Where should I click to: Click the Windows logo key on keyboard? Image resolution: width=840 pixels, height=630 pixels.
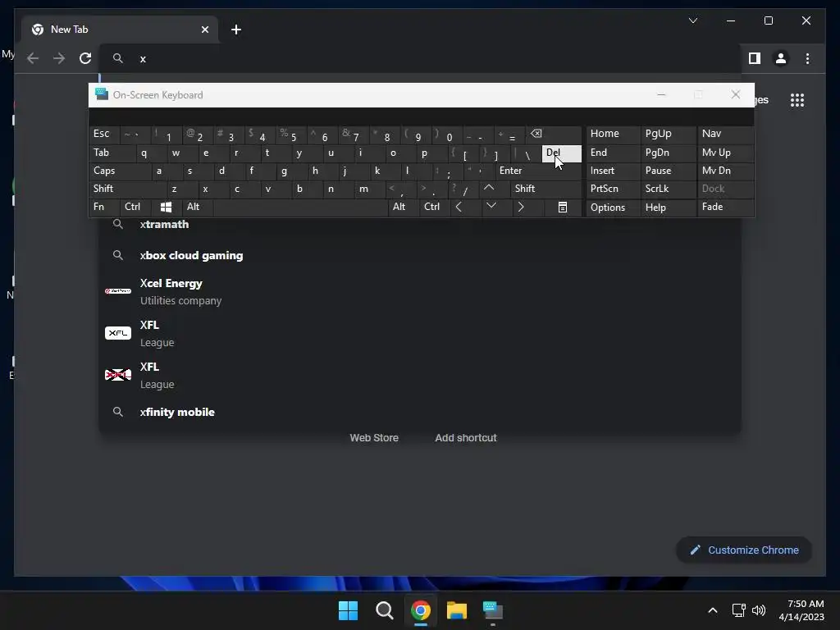(166, 207)
